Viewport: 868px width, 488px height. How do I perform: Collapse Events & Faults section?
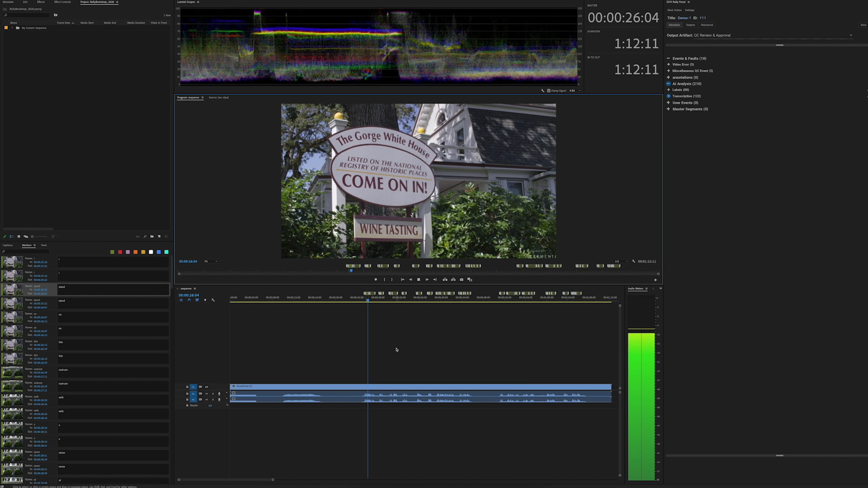pyautogui.click(x=668, y=58)
